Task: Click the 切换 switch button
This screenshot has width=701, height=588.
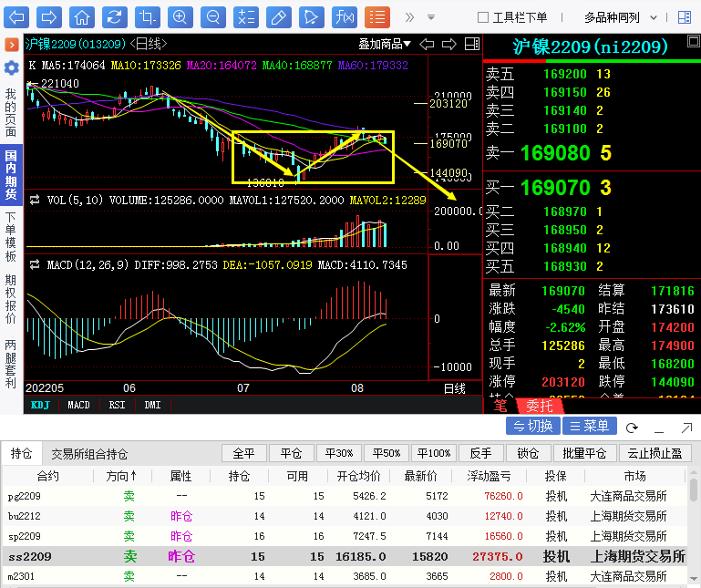Action: pos(532,427)
